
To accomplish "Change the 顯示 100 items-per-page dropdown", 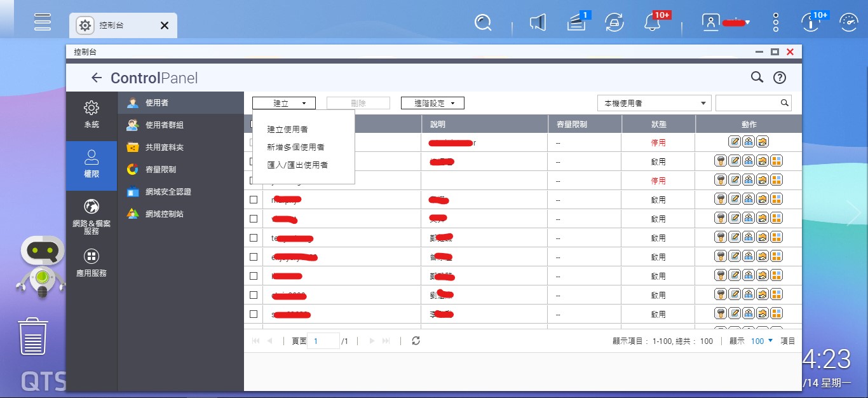I will click(761, 341).
